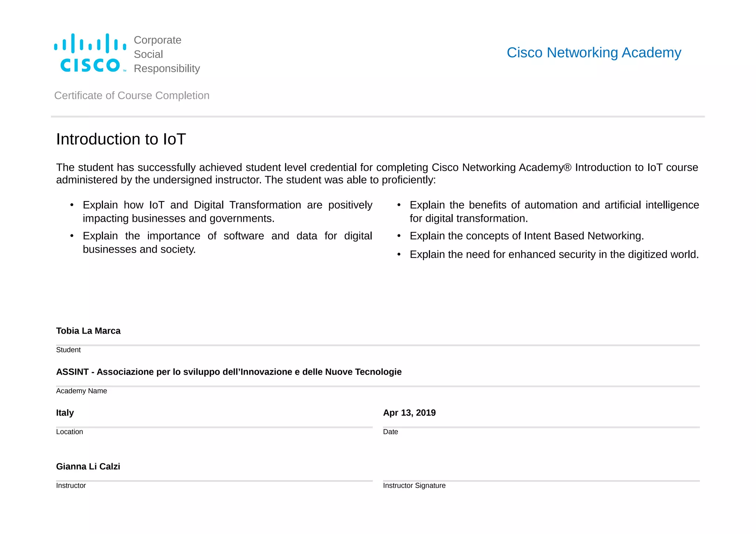
Task: Click the enhanced security bullet item
Action: point(554,255)
